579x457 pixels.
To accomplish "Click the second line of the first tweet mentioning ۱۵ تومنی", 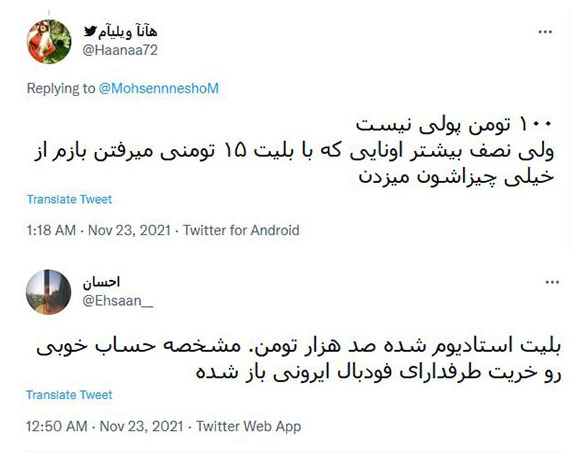I will [294, 152].
